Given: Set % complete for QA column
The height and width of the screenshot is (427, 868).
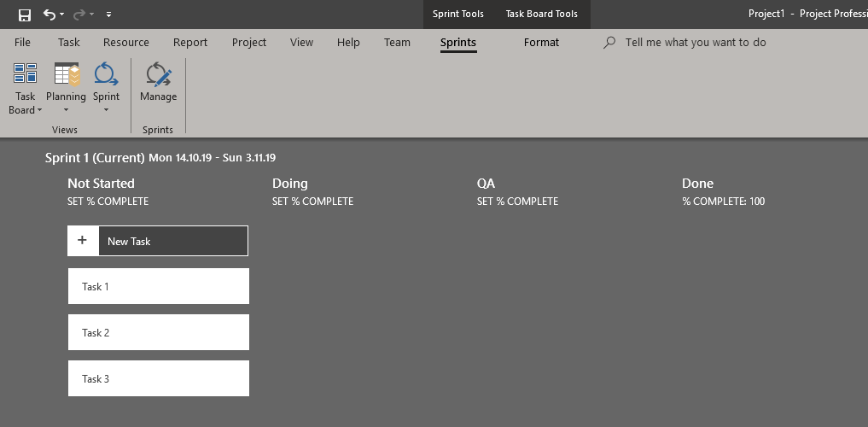Looking at the screenshot, I should click(x=517, y=202).
